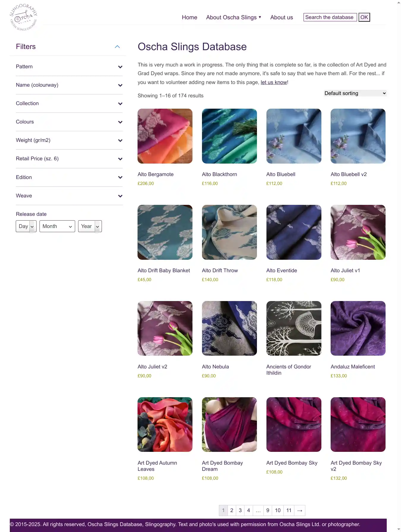Expand the Pattern filter

point(69,67)
